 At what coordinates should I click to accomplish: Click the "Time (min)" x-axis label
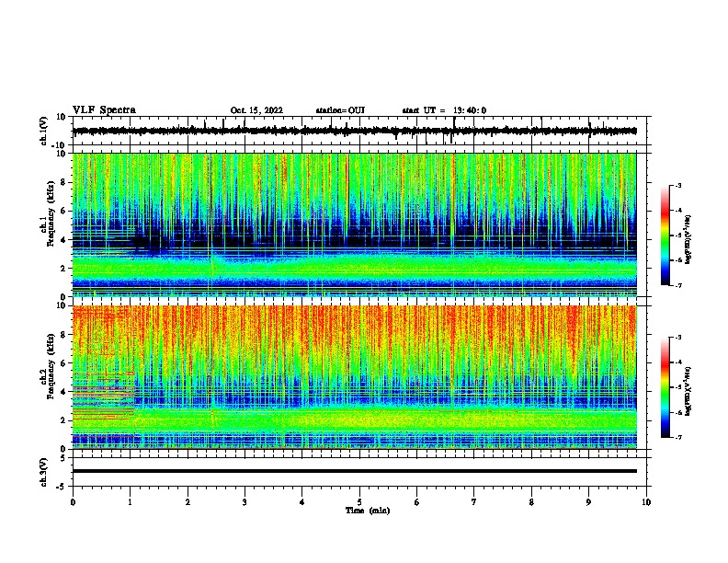coord(368,511)
